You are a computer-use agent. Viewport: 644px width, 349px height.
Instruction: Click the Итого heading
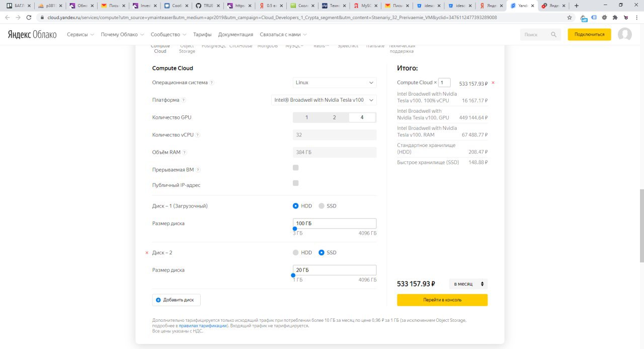coord(408,68)
